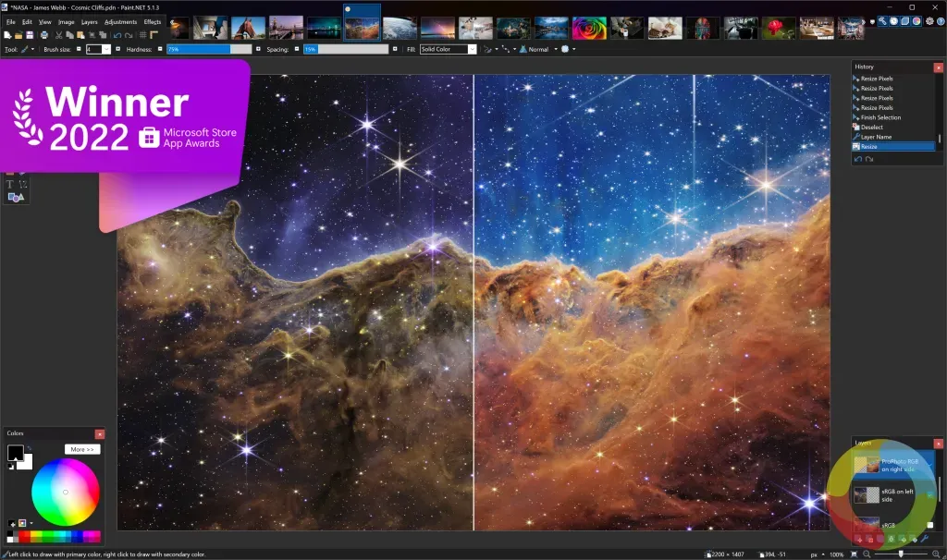Screen dimensions: 947x560
Task: Click the Deselect icon in toolbar
Action: 103,35
